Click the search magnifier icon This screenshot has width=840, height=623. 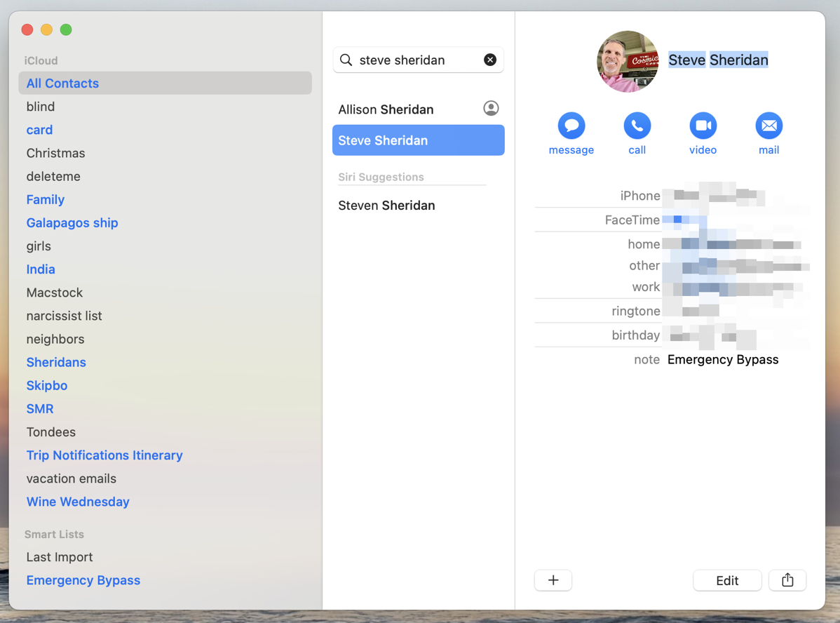[x=346, y=60]
